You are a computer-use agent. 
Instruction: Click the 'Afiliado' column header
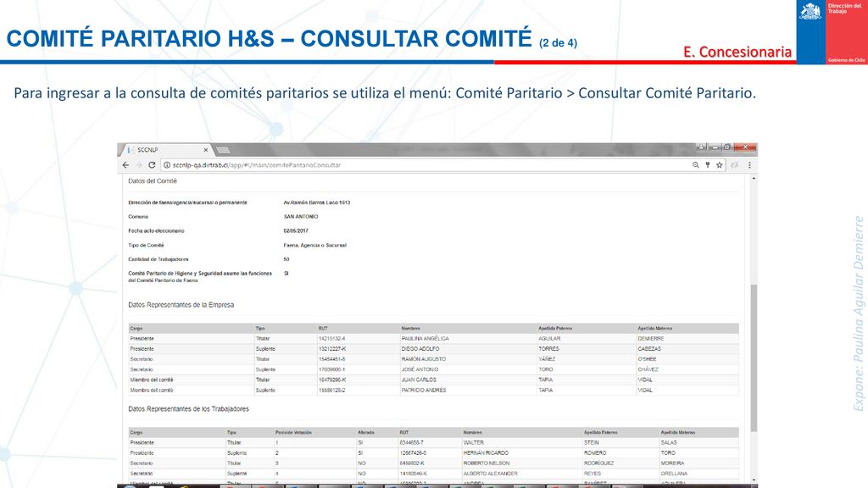tap(366, 432)
